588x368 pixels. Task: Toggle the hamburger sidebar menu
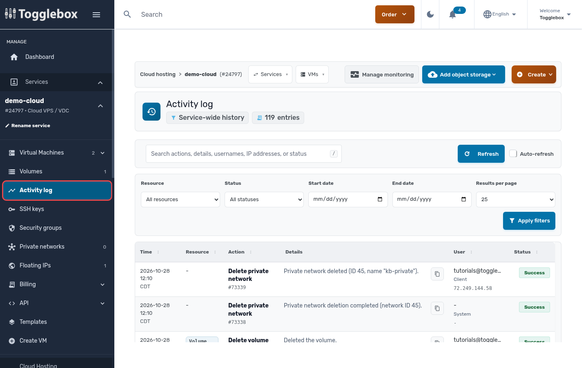[96, 15]
